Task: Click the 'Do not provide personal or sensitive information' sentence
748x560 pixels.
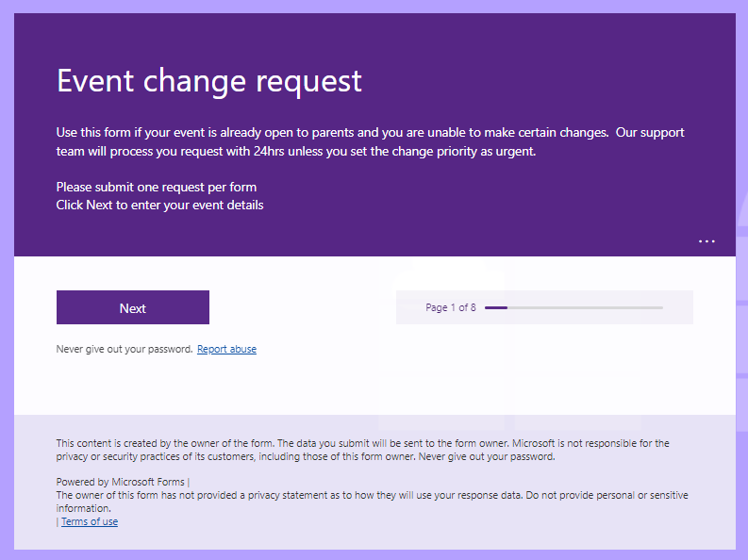Action: point(372,502)
